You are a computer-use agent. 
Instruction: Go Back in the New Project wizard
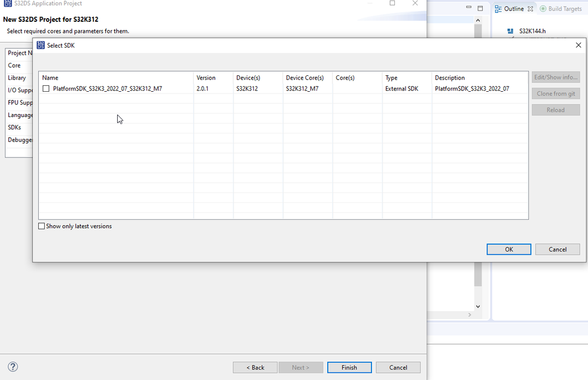click(255, 367)
